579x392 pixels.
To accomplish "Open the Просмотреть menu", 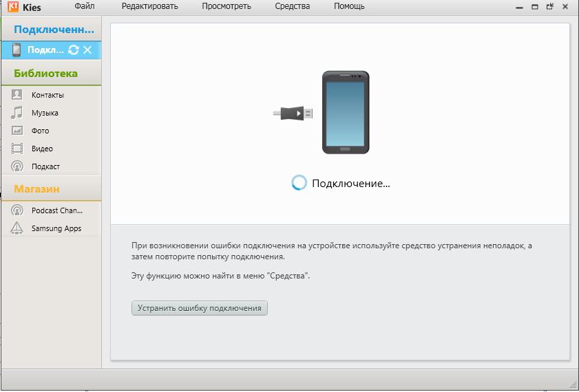I will tap(227, 6).
